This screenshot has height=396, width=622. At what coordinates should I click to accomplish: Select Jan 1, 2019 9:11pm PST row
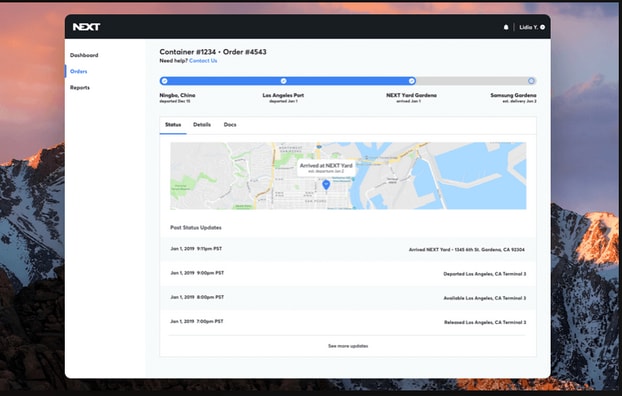(x=348, y=249)
